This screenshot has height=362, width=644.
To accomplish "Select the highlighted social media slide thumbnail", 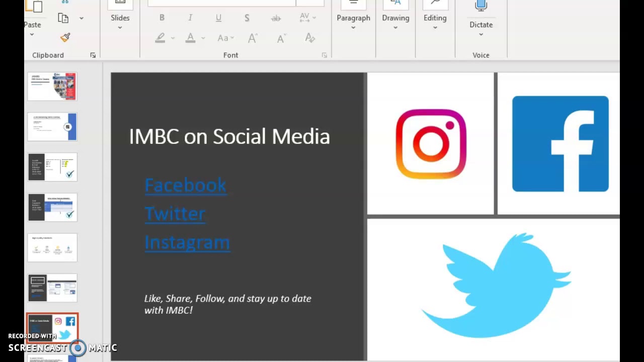I will (52, 328).
